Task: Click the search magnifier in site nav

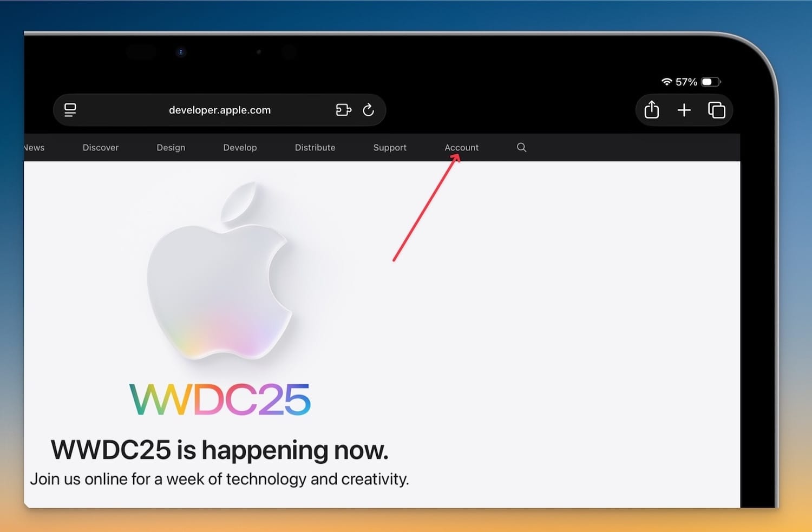Action: [x=521, y=147]
